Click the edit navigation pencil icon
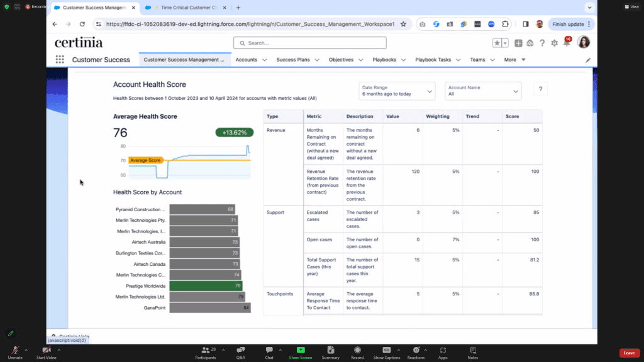Viewport: 644px width, 362px height. (588, 60)
